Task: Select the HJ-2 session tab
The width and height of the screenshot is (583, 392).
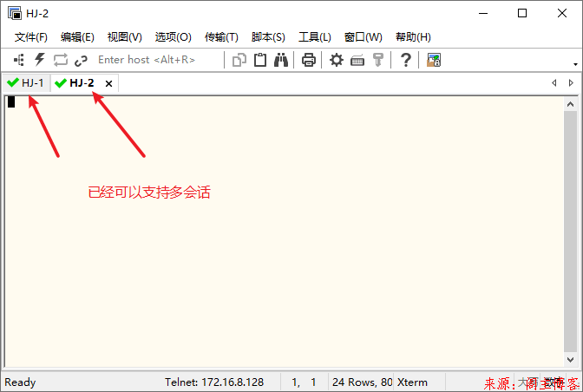Action: click(81, 83)
